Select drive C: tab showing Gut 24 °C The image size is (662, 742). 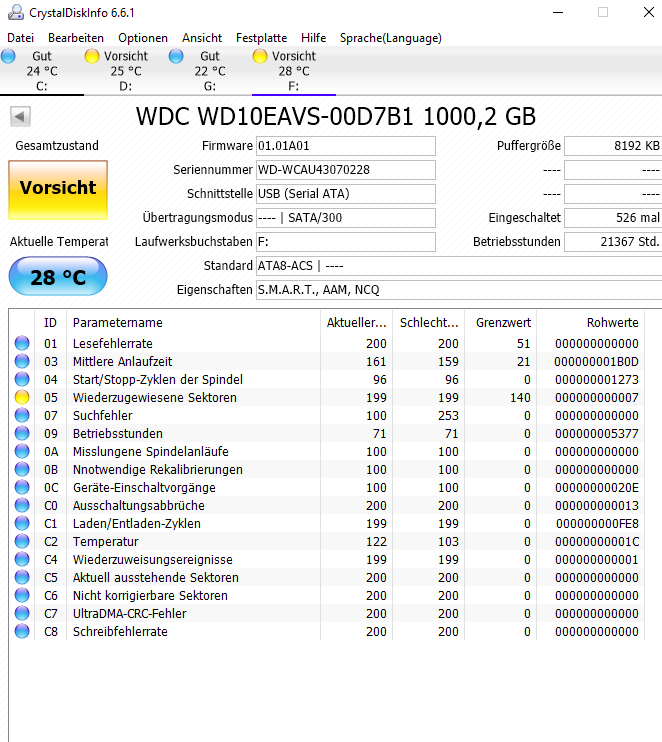(x=42, y=71)
